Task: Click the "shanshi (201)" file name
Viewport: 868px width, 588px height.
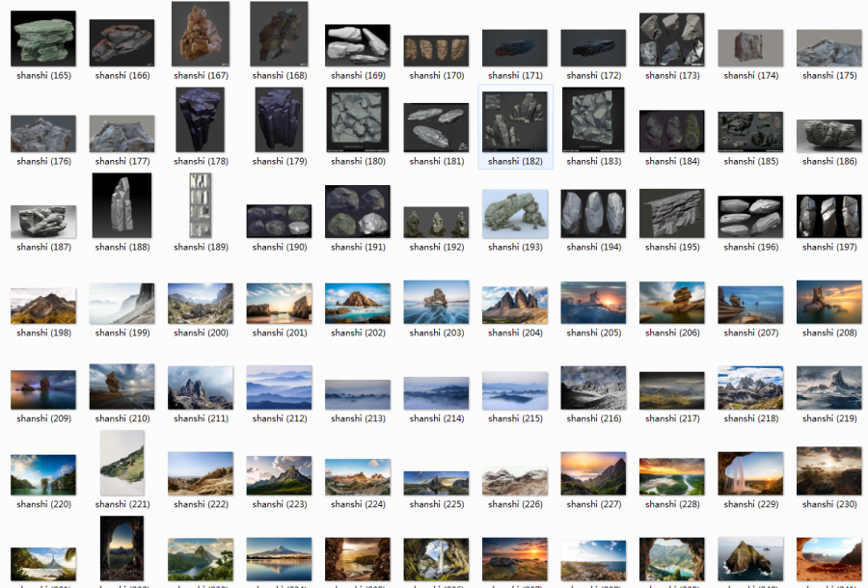Action: [279, 333]
